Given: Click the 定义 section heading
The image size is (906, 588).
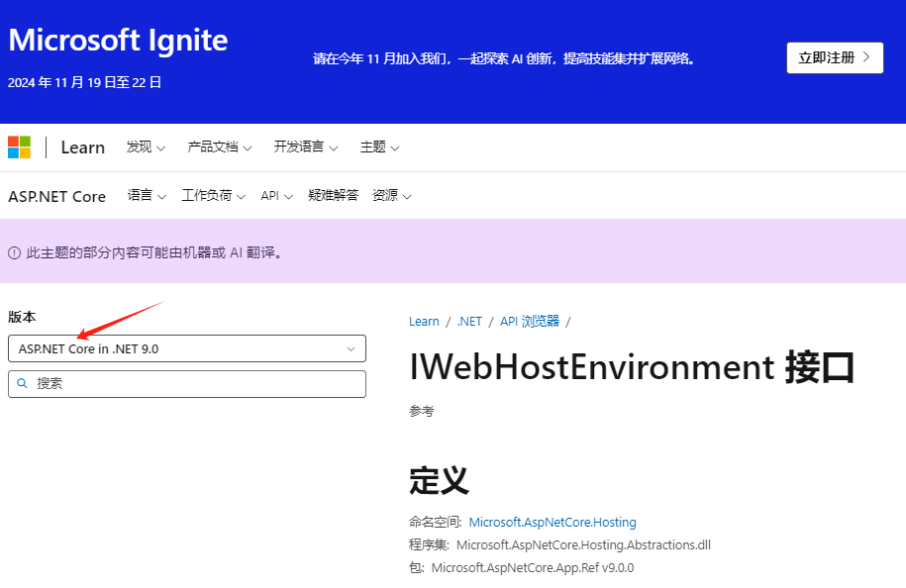Looking at the screenshot, I should click(439, 480).
